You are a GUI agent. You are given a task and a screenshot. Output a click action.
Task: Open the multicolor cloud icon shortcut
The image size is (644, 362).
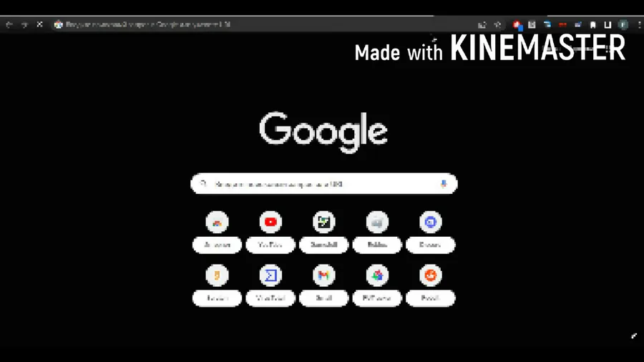point(218,222)
